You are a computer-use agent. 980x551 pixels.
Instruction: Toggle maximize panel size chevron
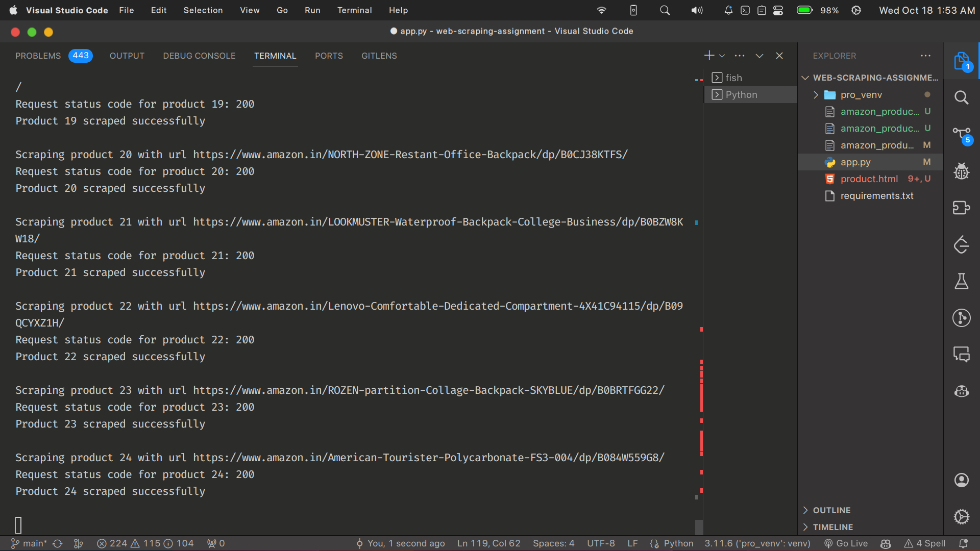(759, 56)
